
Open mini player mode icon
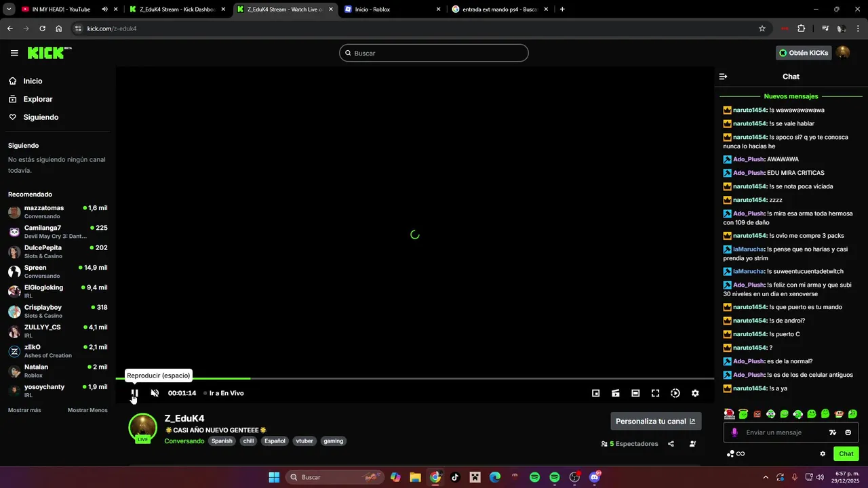[596, 393]
